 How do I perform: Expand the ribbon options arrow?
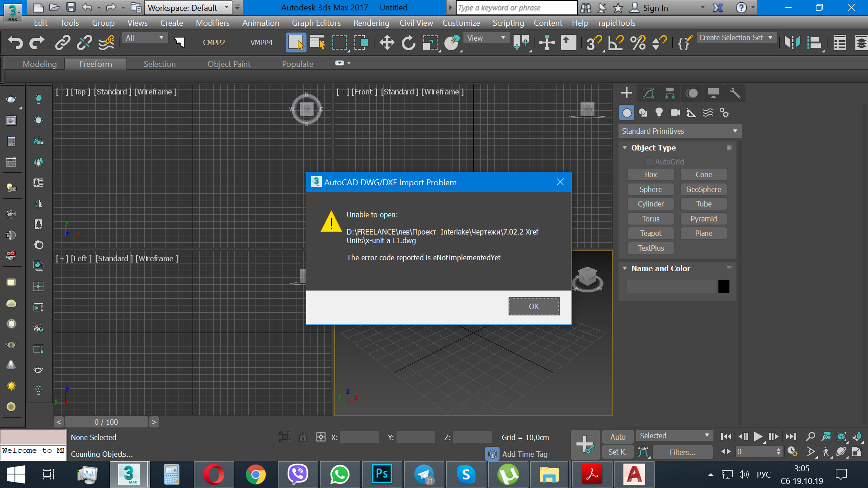tap(349, 63)
